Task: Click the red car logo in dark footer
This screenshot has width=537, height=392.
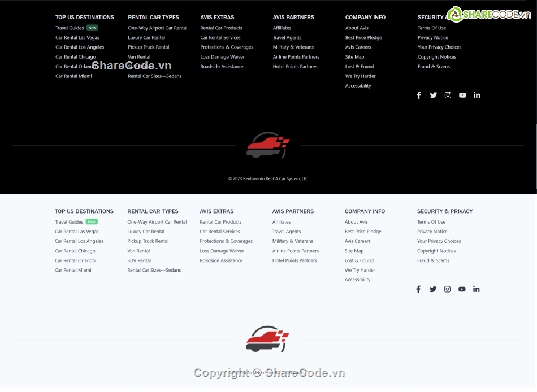Action: (268, 145)
